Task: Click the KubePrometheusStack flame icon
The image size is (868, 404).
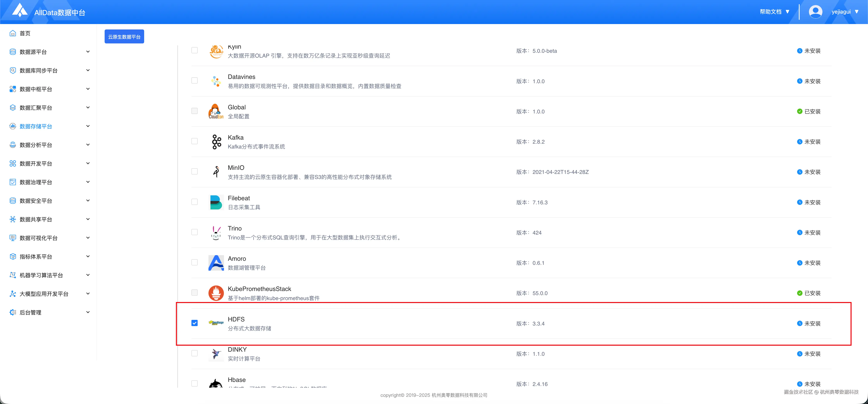Action: [216, 293]
